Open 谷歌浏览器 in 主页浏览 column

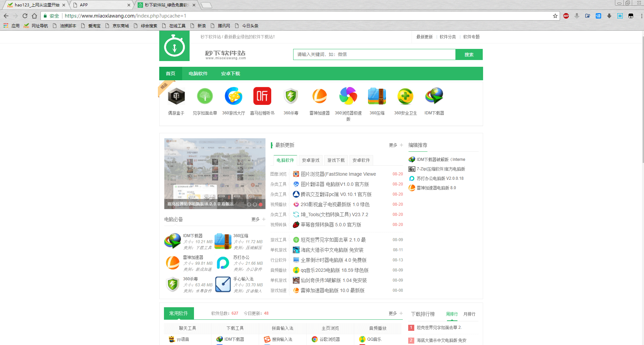330,339
